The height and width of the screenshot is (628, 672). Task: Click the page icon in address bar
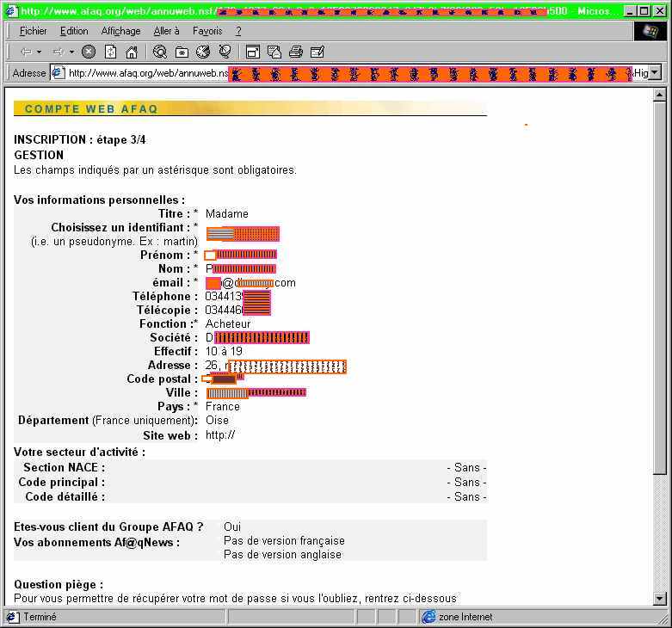[58, 72]
